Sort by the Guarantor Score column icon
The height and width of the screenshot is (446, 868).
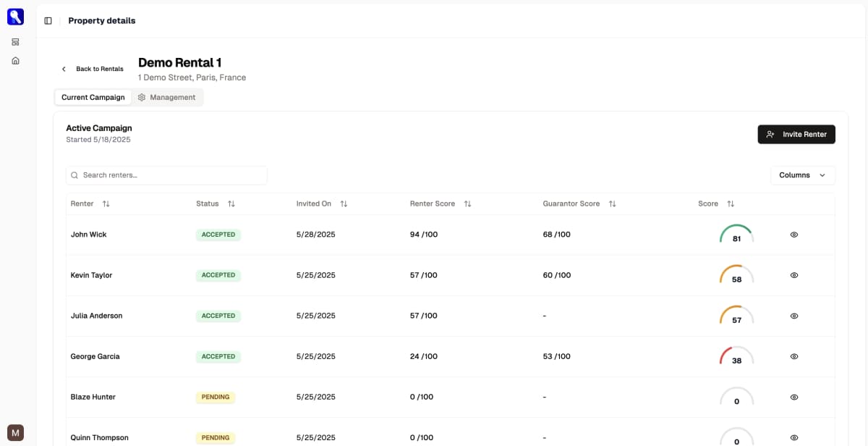tap(612, 204)
